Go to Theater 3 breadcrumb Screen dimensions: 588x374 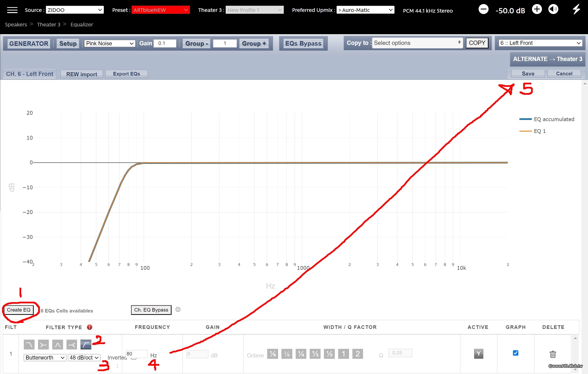(x=49, y=24)
